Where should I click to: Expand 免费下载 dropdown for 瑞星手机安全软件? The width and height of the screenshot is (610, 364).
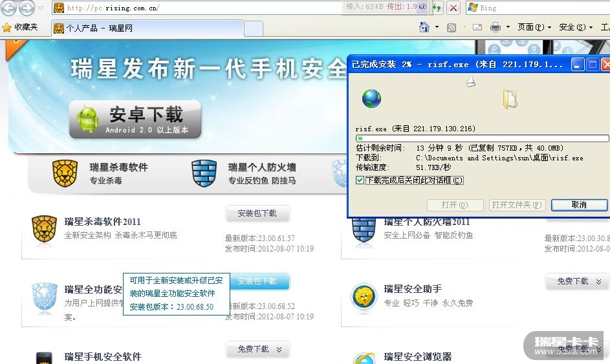(x=257, y=349)
